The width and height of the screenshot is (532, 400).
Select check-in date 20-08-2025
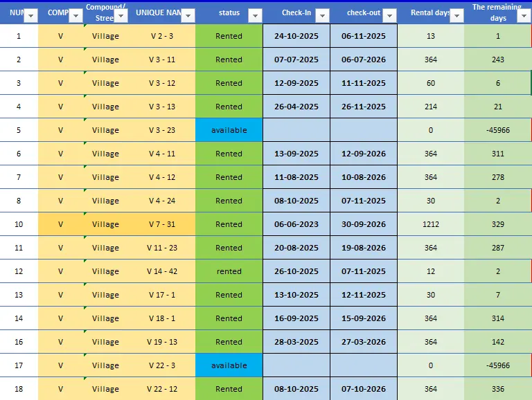(x=296, y=248)
